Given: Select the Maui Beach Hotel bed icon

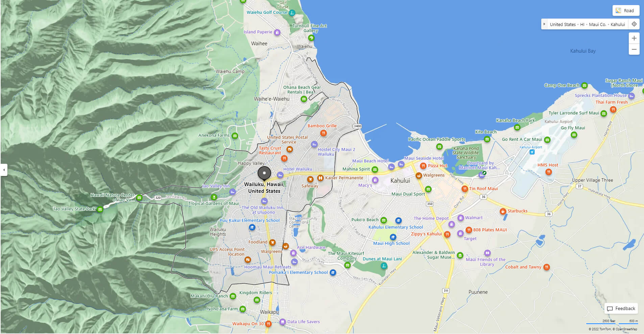Looking at the screenshot, I should 391,166.
